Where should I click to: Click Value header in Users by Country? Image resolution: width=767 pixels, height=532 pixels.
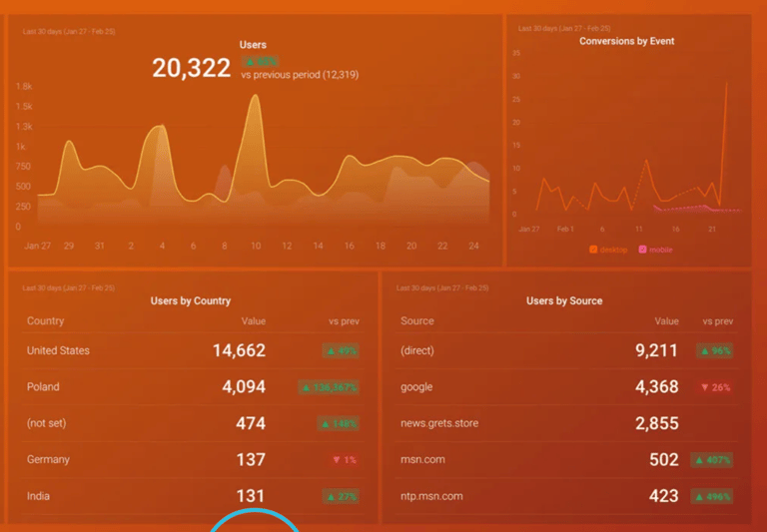click(254, 321)
